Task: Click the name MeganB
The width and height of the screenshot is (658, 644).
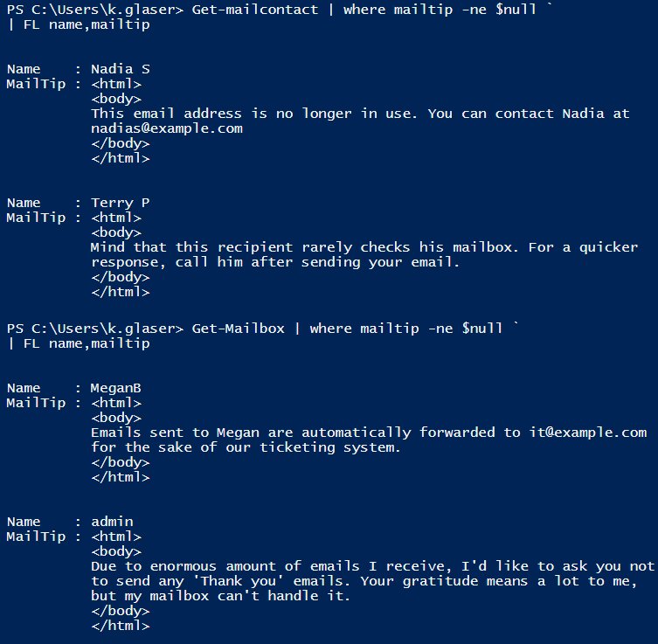Action: tap(116, 388)
